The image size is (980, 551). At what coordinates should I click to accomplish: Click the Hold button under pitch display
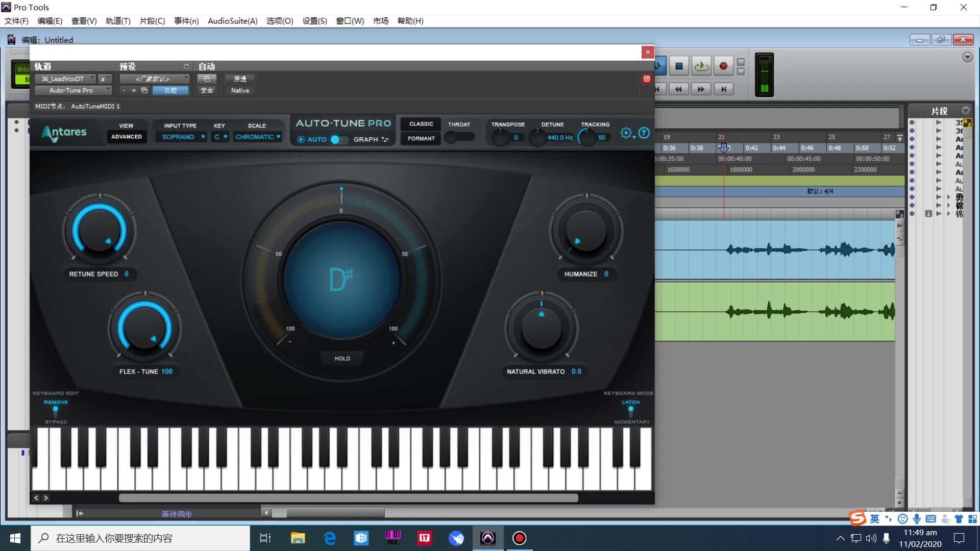click(342, 359)
